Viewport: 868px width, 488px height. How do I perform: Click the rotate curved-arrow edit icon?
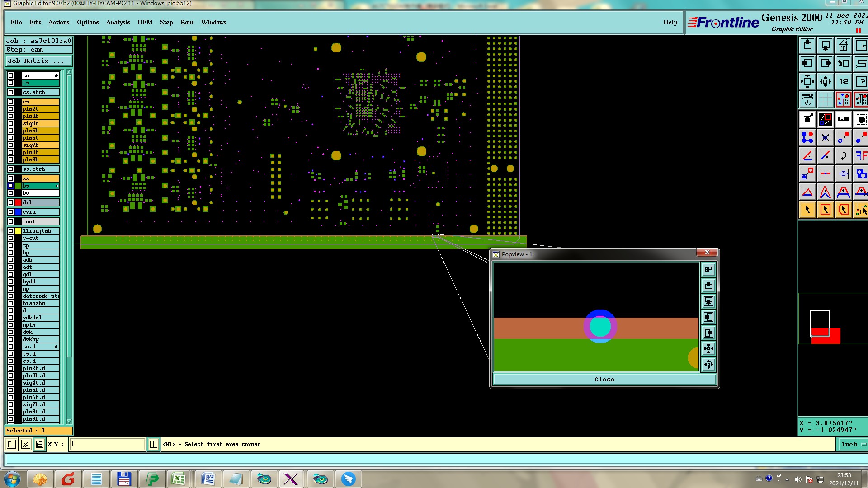point(844,156)
